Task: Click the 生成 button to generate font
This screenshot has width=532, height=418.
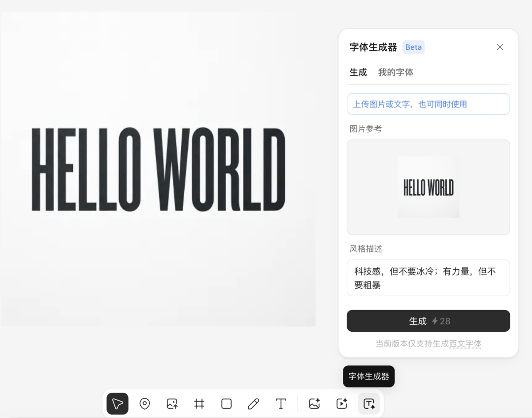Action: [x=428, y=321]
